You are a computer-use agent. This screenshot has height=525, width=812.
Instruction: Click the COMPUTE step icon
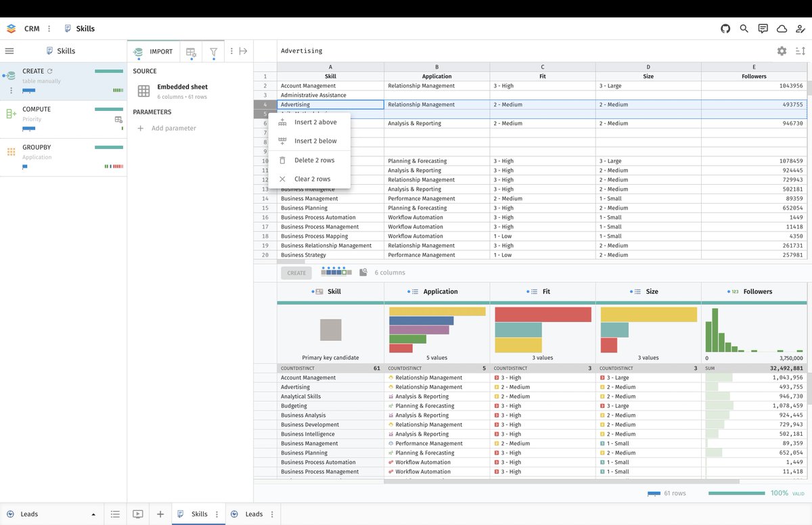pyautogui.click(x=11, y=114)
